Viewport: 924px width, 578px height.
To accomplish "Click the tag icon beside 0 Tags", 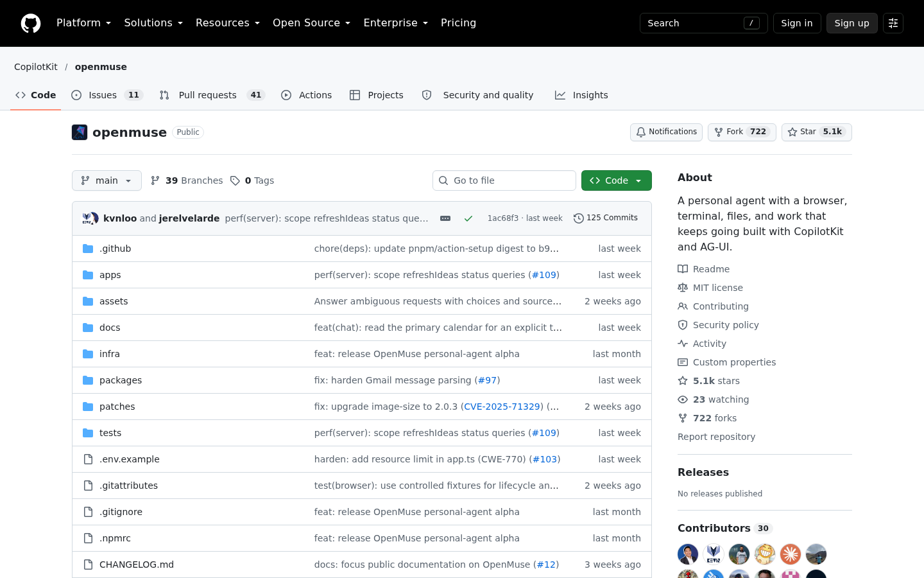I will point(235,180).
